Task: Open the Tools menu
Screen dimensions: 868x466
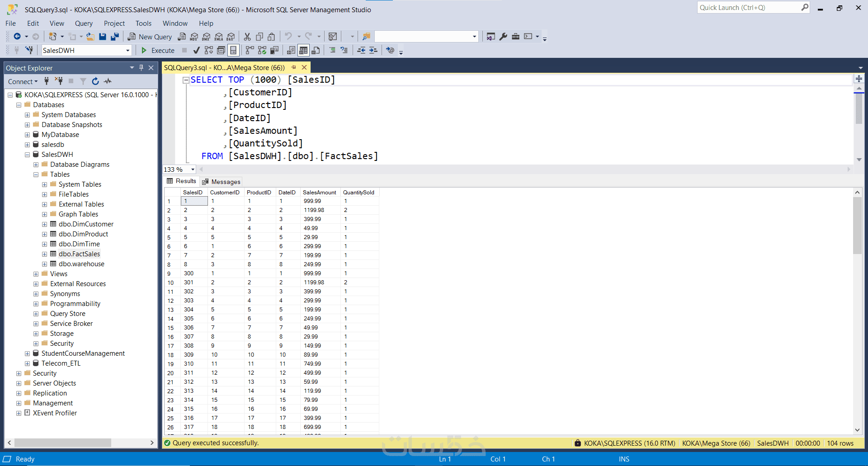Action: point(143,24)
